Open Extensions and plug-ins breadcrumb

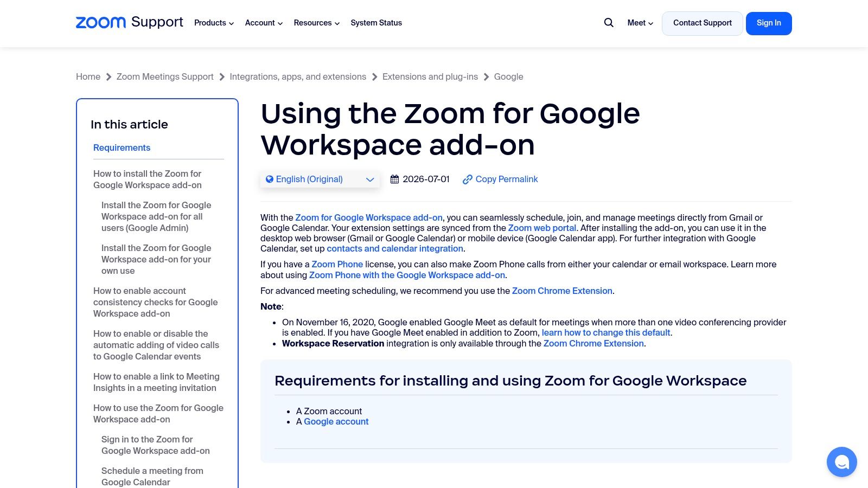[430, 76]
